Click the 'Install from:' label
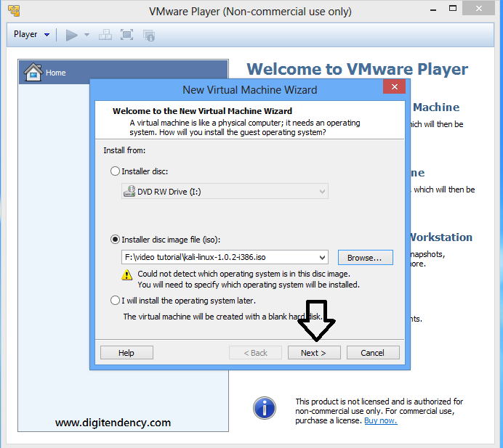The width and height of the screenshot is (503, 448). [x=124, y=150]
